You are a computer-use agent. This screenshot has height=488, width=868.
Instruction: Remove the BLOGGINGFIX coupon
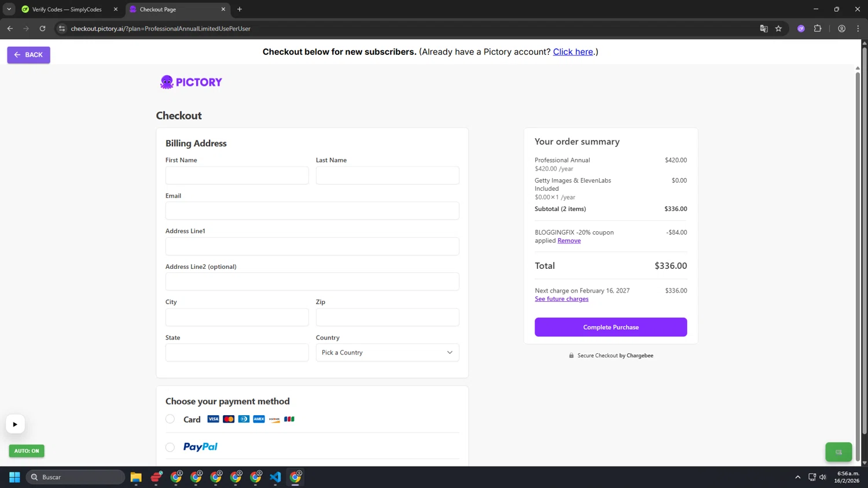(x=569, y=241)
